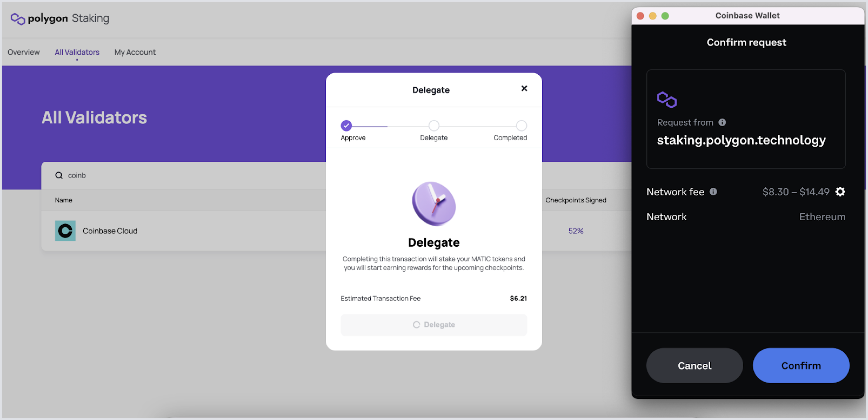The height and width of the screenshot is (420, 868).
Task: Close the Delegate dialog with X
Action: click(524, 88)
